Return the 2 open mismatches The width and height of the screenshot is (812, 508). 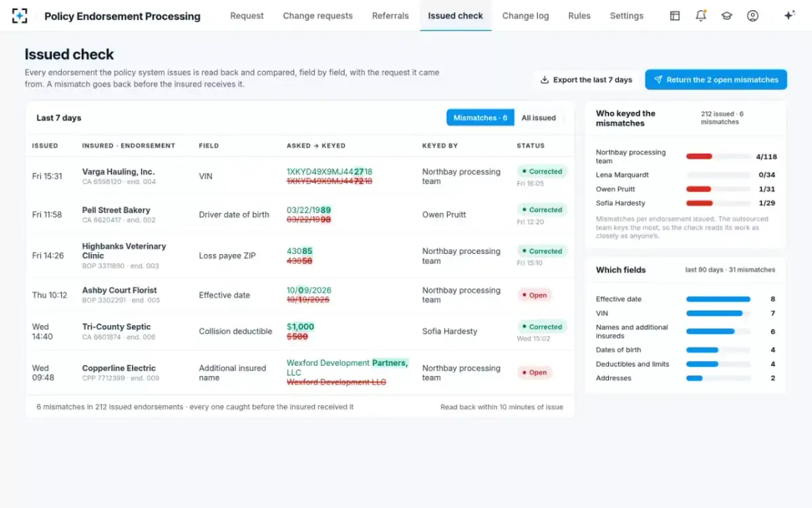pyautogui.click(x=716, y=80)
